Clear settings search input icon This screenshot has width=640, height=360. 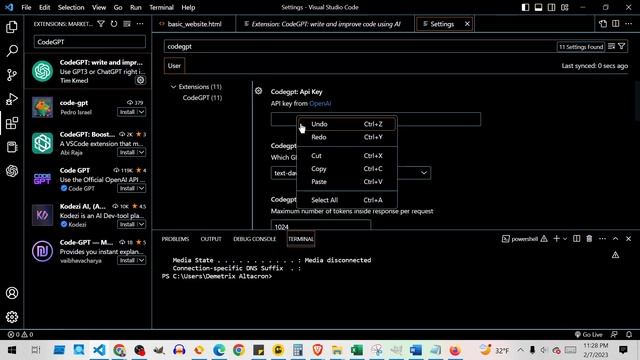611,47
